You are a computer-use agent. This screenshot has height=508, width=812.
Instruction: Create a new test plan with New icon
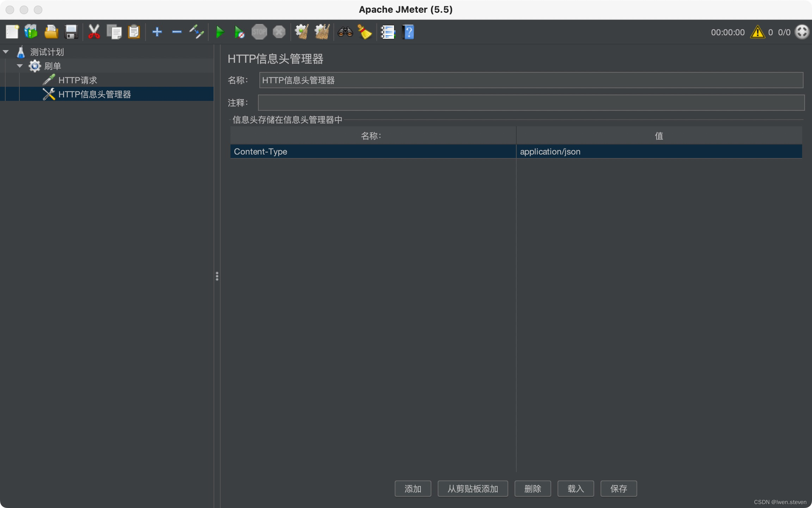(12, 32)
